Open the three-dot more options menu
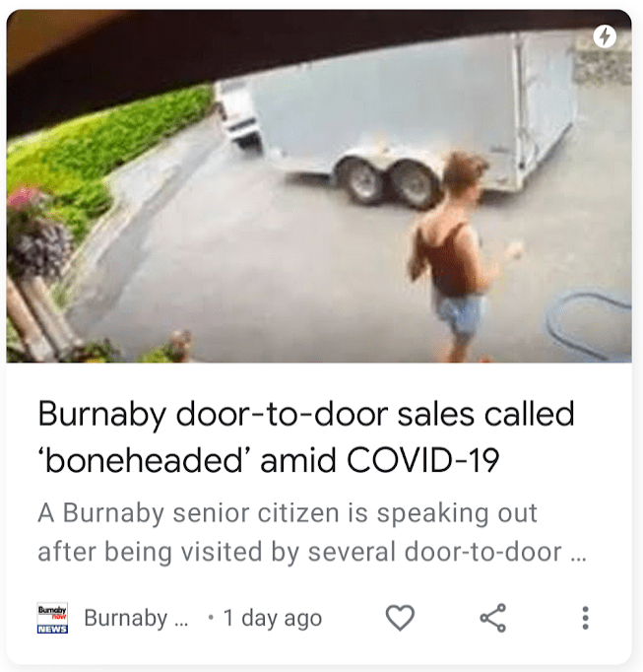The image size is (643, 672). point(585,618)
